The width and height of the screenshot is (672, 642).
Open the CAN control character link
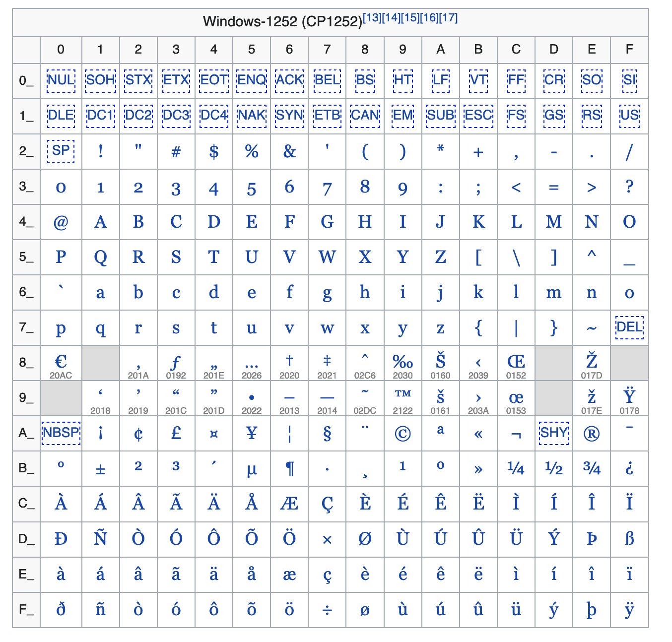tap(365, 116)
